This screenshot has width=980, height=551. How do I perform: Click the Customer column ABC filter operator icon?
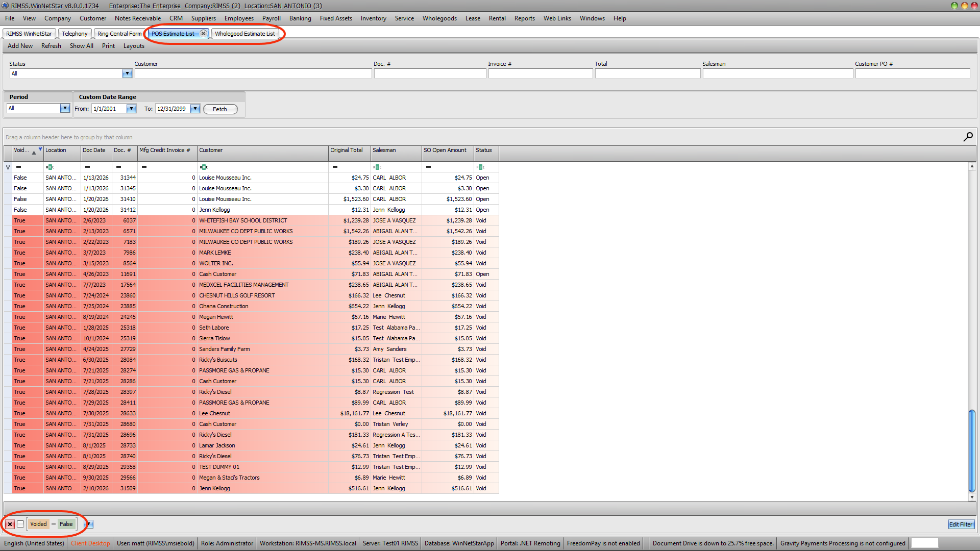tap(204, 167)
